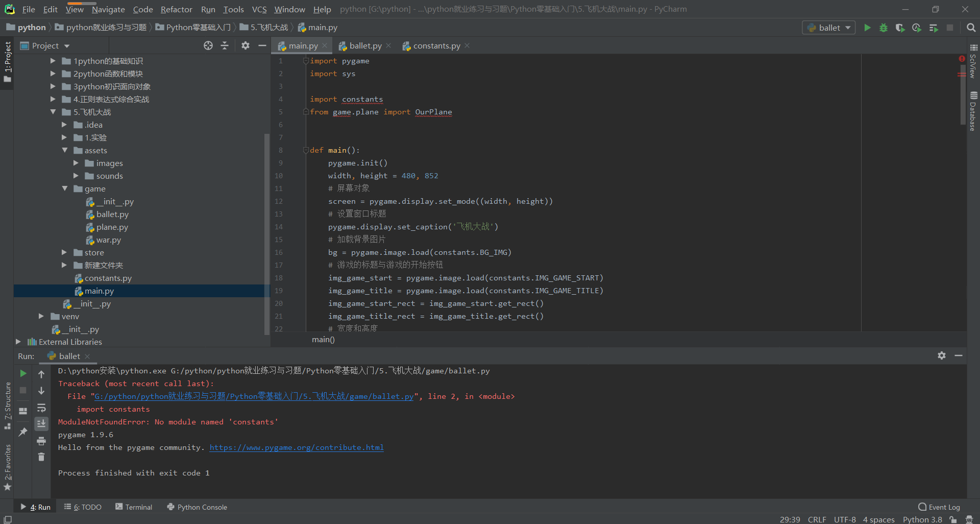Image resolution: width=980 pixels, height=524 pixels.
Task: Collapse the 5.飞机大战 folder
Action: [53, 112]
